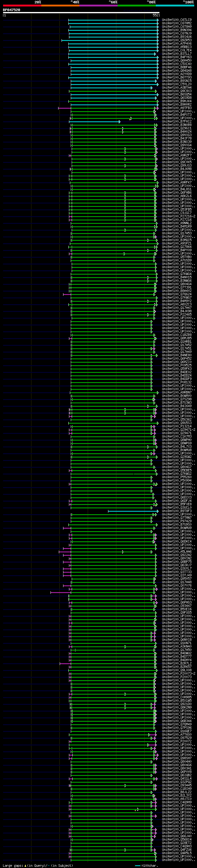Screen dimensions: 197x868
Task: Open hit UniRef100_B3TLL7
Action: pyautogui.click(x=177, y=54)
